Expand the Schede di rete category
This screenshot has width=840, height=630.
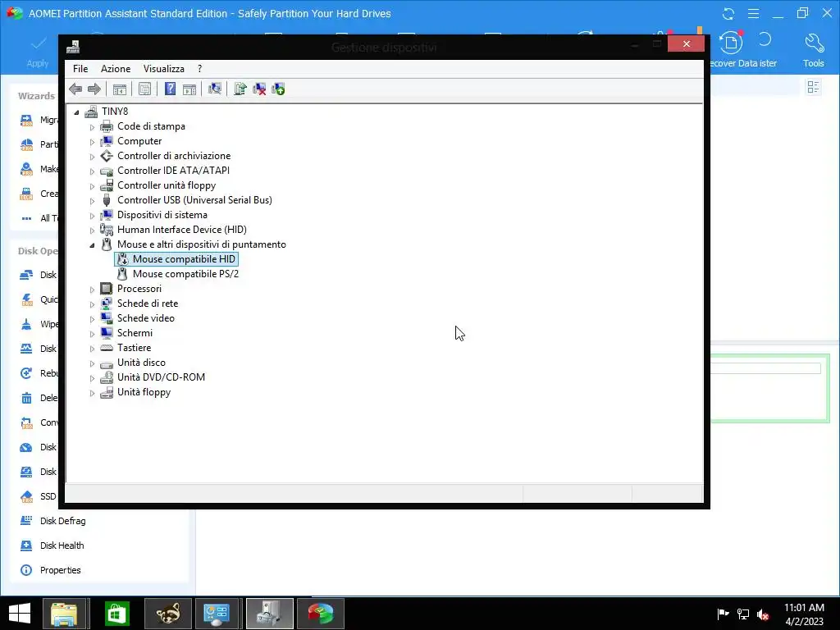tap(92, 304)
